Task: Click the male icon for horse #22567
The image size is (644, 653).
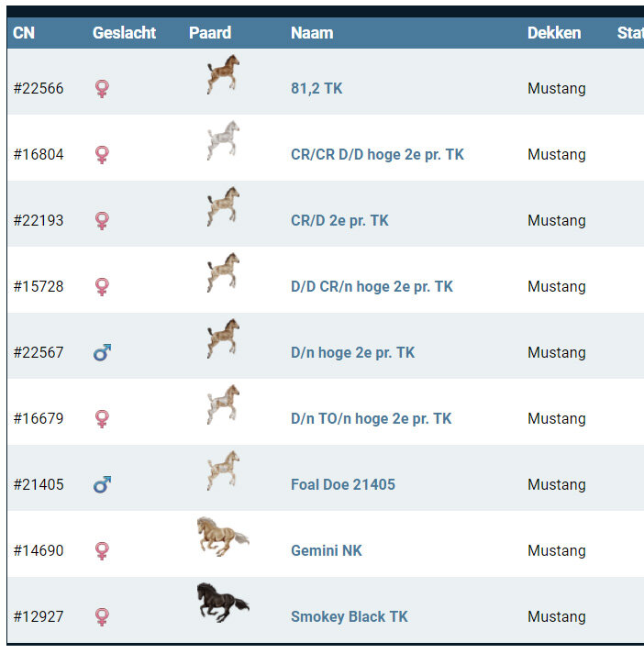Action: (x=102, y=353)
